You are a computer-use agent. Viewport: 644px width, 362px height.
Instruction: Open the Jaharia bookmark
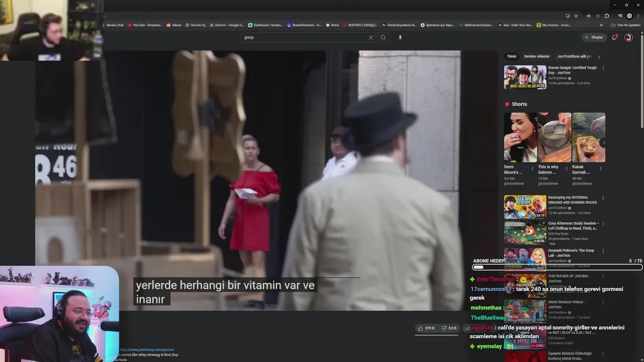(x=174, y=25)
